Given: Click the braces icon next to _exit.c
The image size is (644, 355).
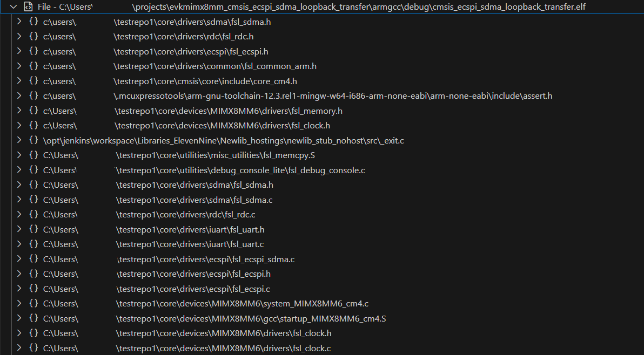Looking at the screenshot, I should 33,140.
